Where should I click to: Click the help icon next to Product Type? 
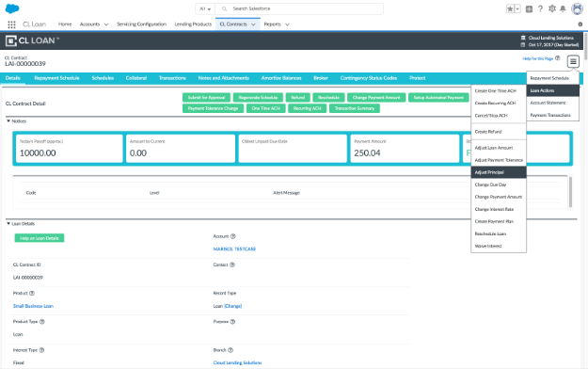(42, 322)
